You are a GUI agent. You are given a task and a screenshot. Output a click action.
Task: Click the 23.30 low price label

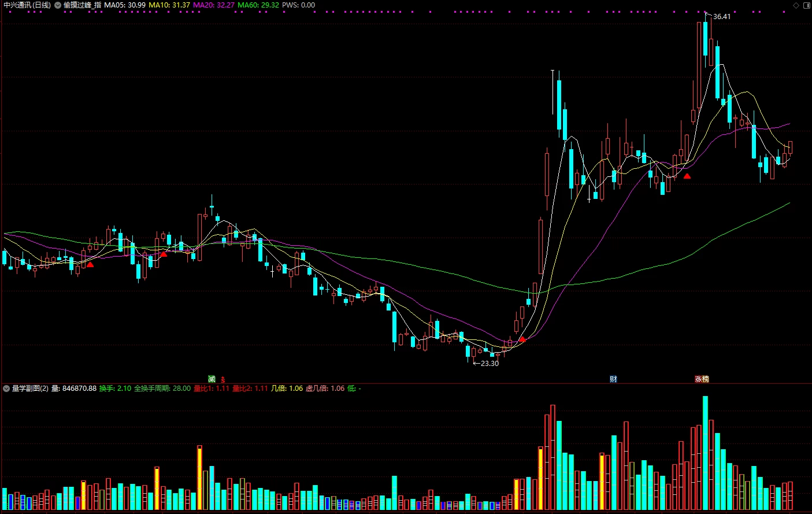(x=490, y=364)
